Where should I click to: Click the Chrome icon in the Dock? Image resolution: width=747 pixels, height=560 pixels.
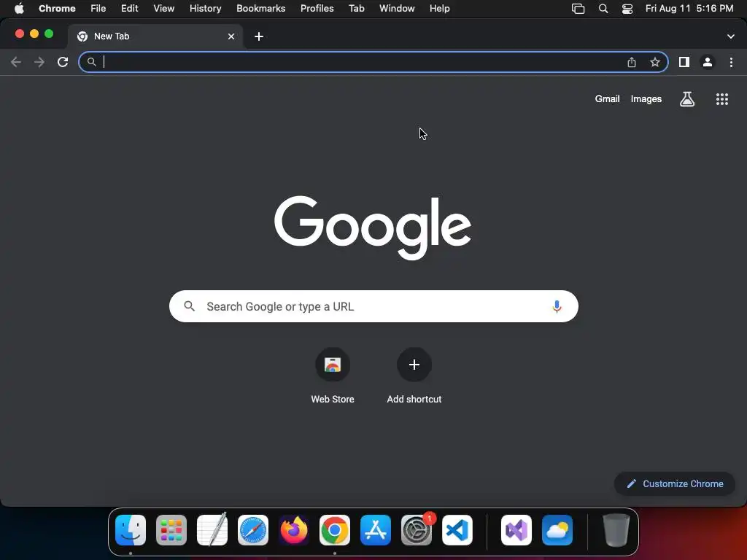pyautogui.click(x=335, y=530)
